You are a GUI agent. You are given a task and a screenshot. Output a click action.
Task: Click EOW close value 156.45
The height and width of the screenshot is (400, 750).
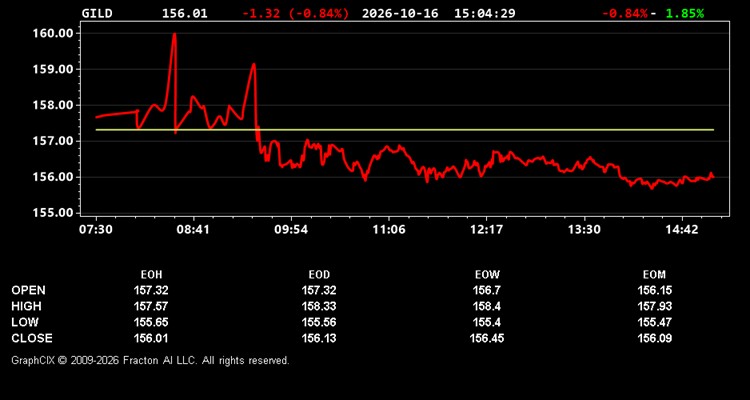(487, 338)
